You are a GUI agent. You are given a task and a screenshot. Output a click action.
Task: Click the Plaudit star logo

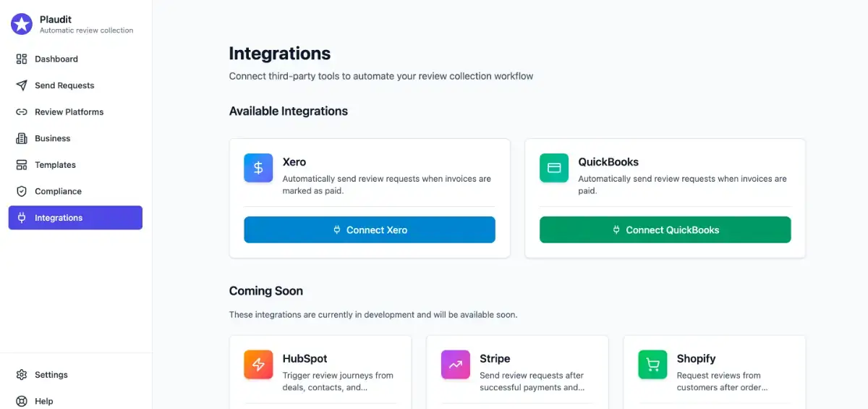tap(22, 25)
